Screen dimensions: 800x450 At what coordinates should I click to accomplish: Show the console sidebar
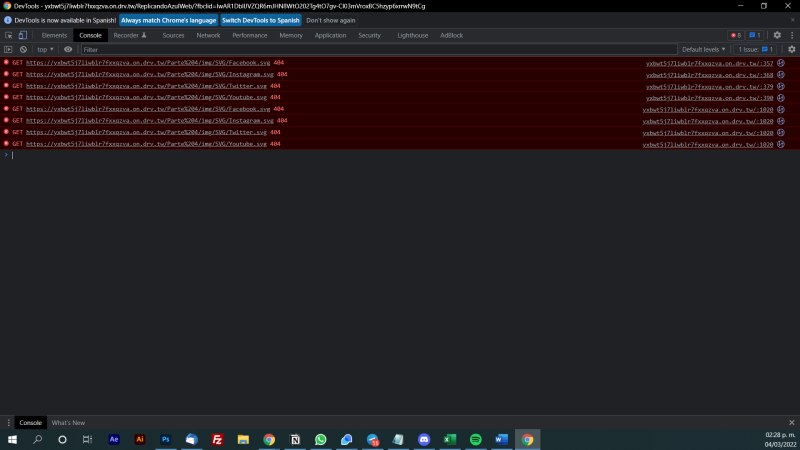8,49
